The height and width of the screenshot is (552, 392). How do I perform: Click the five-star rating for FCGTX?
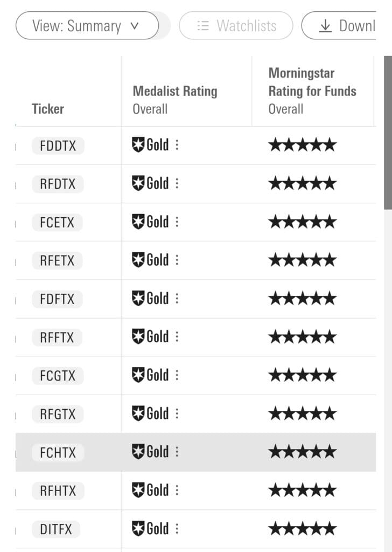click(303, 375)
